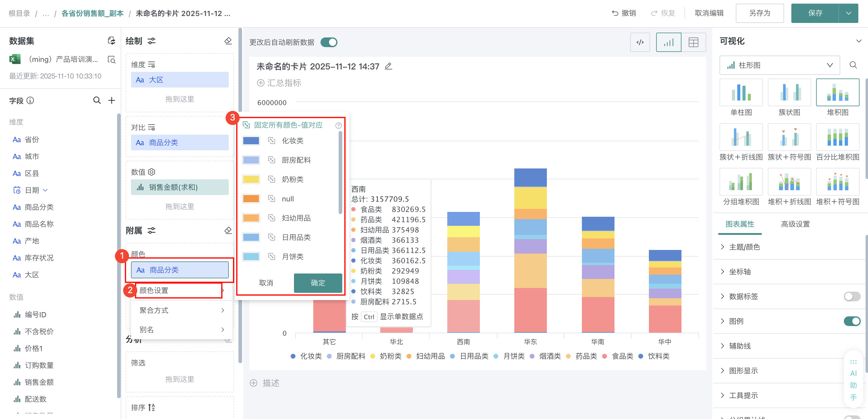The height and width of the screenshot is (419, 868).
Task: Clear the 绘制 section with eraser icon
Action: (x=228, y=41)
